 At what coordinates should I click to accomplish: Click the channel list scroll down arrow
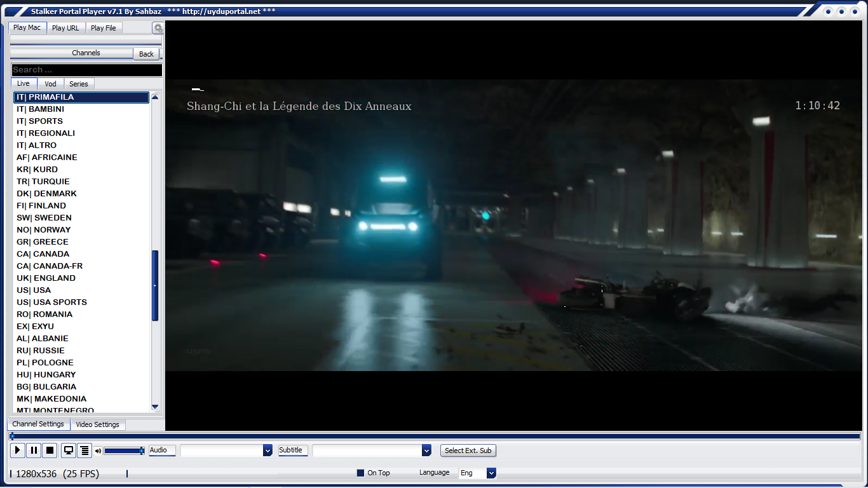click(x=155, y=407)
